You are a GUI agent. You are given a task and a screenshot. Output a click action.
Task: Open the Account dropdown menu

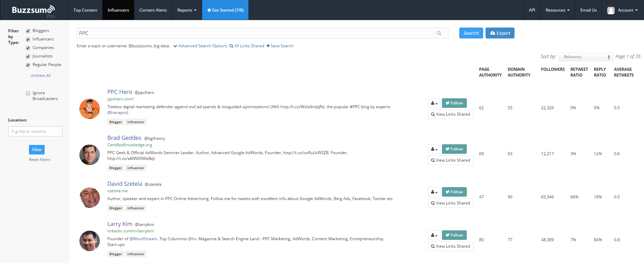click(623, 10)
